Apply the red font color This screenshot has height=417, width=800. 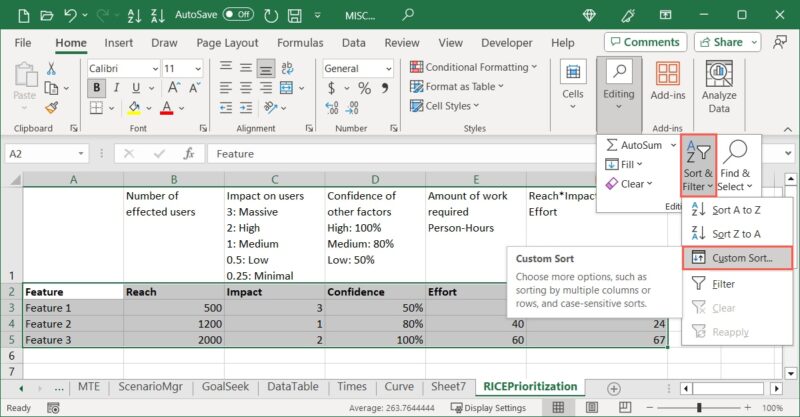click(x=167, y=108)
